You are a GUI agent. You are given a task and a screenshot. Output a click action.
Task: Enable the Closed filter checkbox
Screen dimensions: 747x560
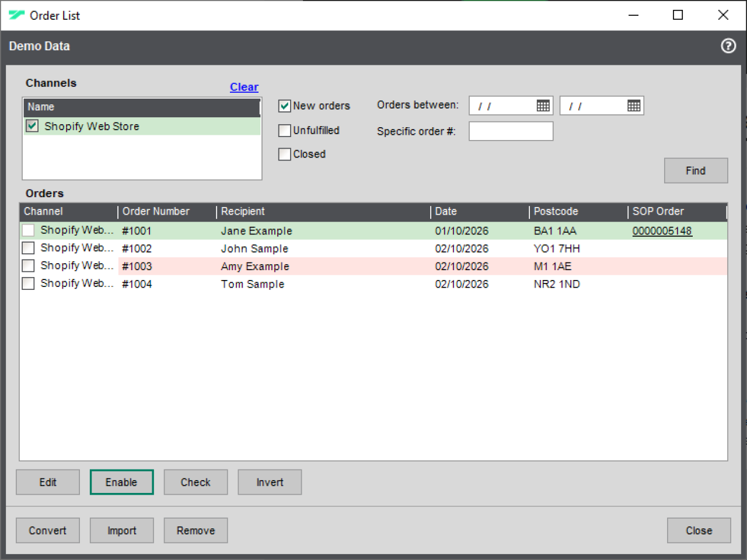tap(285, 154)
